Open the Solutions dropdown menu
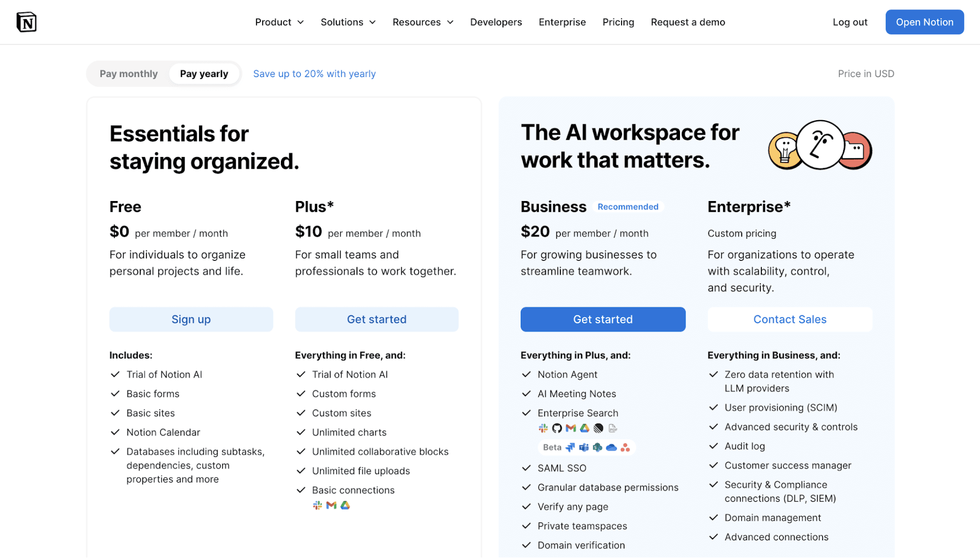The image size is (980, 558). point(348,22)
